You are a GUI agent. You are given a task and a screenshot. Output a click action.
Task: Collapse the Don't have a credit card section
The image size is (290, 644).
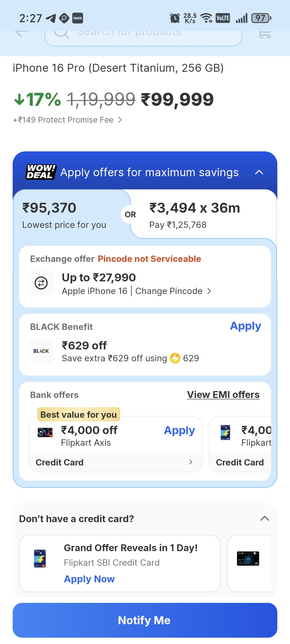pyautogui.click(x=264, y=519)
